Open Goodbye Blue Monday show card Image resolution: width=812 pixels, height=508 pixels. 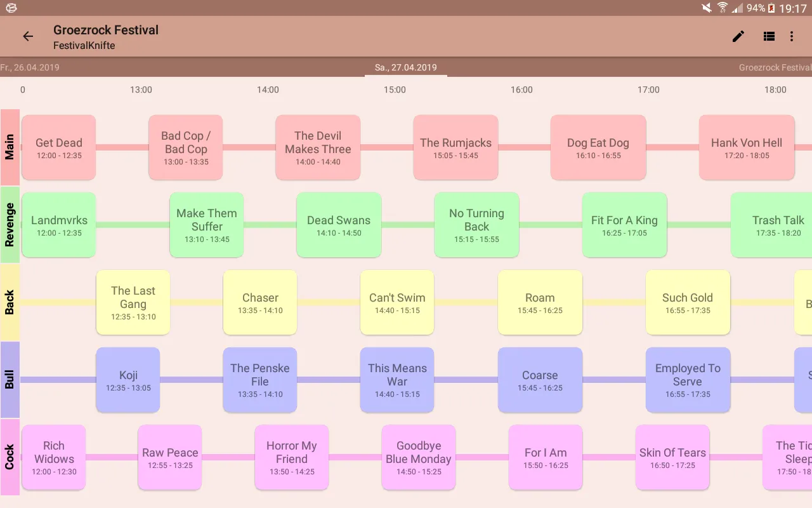coord(419,457)
